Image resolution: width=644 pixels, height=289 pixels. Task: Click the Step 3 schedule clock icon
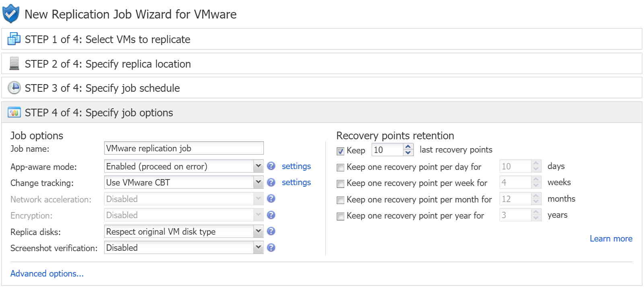tap(14, 88)
